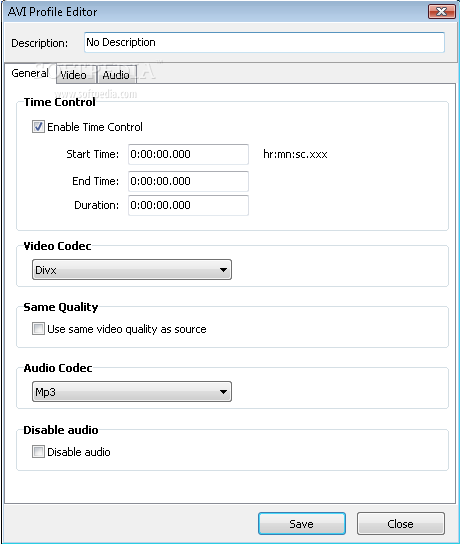Switch to the General tab

click(x=30, y=73)
